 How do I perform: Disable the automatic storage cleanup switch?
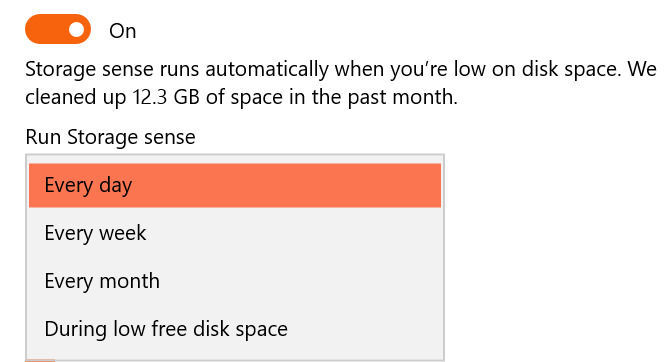[58, 29]
